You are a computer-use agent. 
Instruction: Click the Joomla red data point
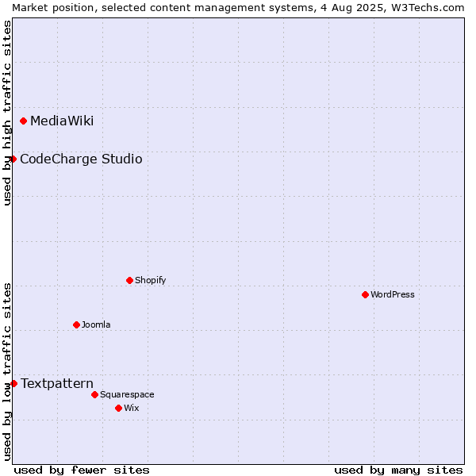click(76, 324)
